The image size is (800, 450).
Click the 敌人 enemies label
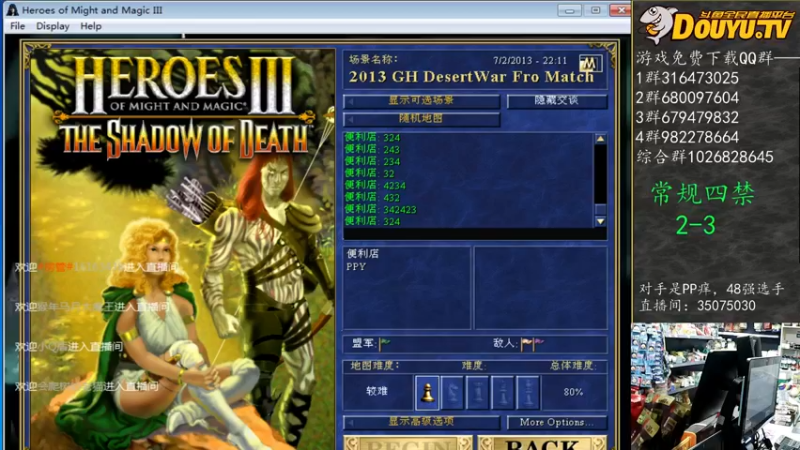(x=506, y=343)
